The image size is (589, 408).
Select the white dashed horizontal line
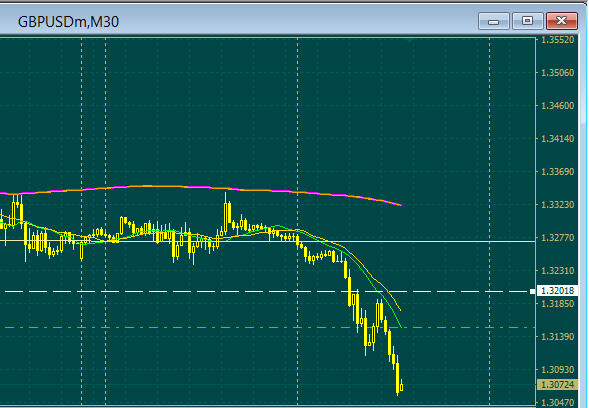click(x=263, y=291)
